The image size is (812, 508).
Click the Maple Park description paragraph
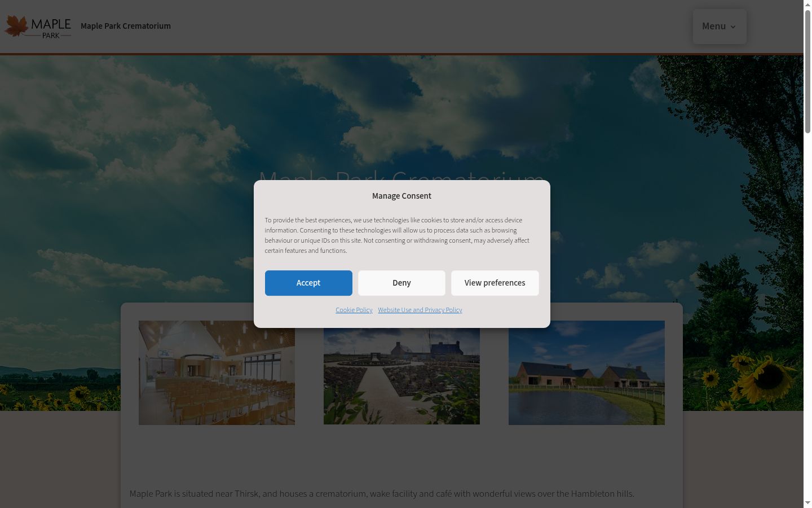click(382, 494)
